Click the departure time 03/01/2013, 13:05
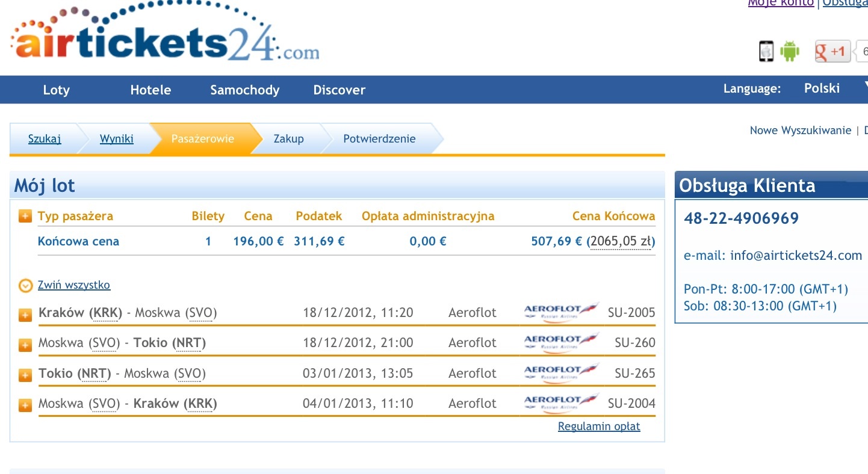The height and width of the screenshot is (474, 868). coord(358,373)
